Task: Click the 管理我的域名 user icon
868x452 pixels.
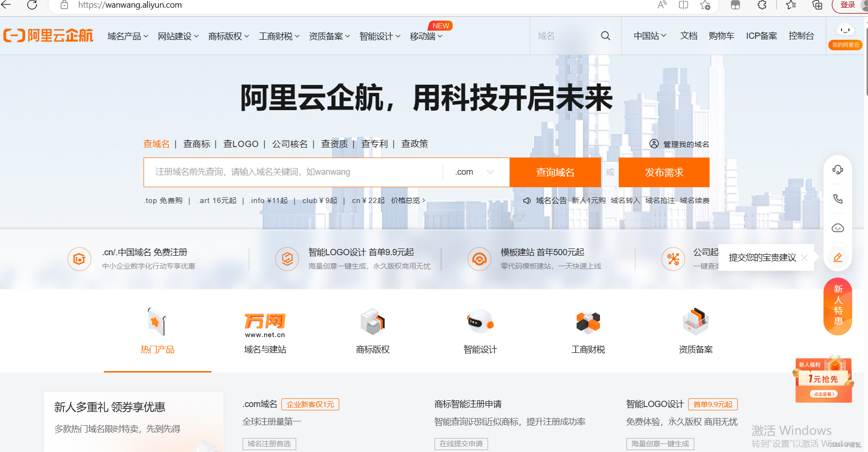Action: tap(654, 144)
